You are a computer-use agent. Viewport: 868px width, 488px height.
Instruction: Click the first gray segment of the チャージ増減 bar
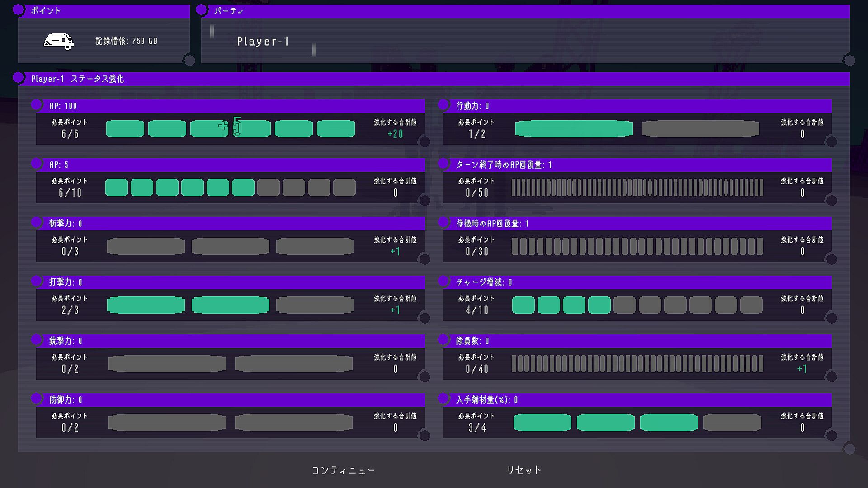coord(625,305)
